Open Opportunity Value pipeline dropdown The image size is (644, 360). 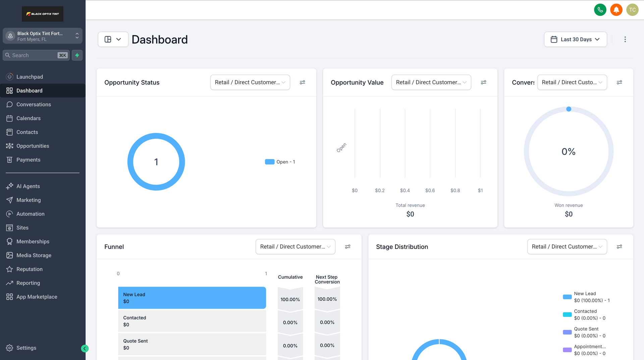point(431,82)
